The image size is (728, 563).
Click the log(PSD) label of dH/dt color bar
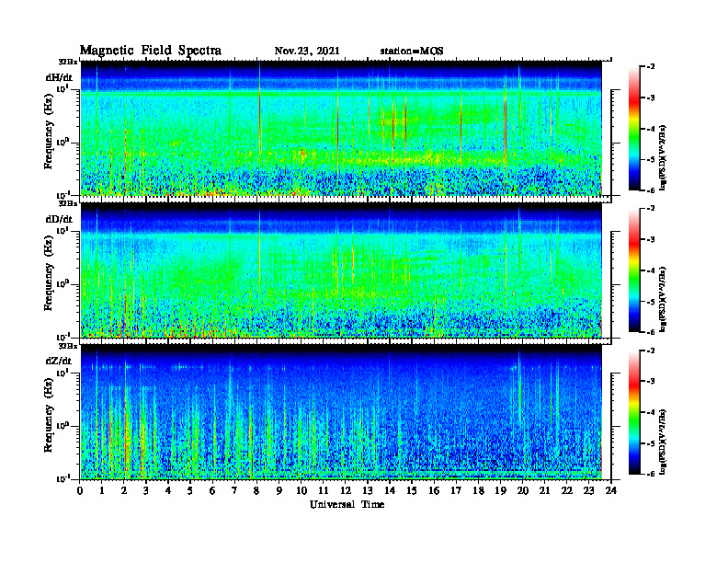click(x=663, y=157)
